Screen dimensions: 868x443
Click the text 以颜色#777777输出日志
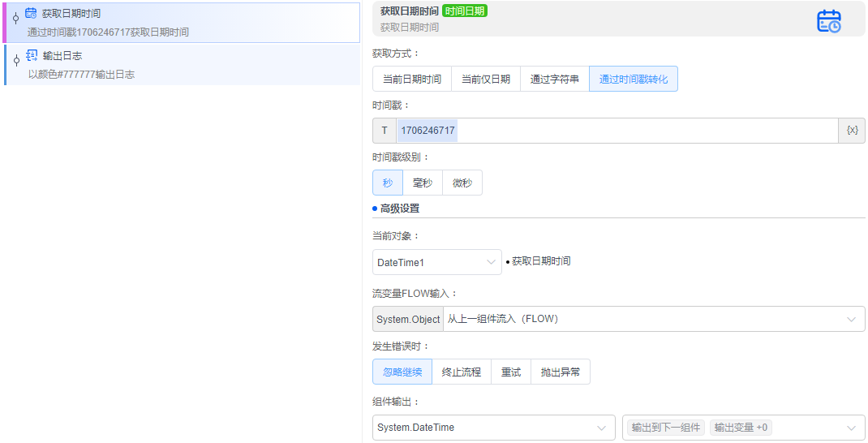[x=81, y=74]
